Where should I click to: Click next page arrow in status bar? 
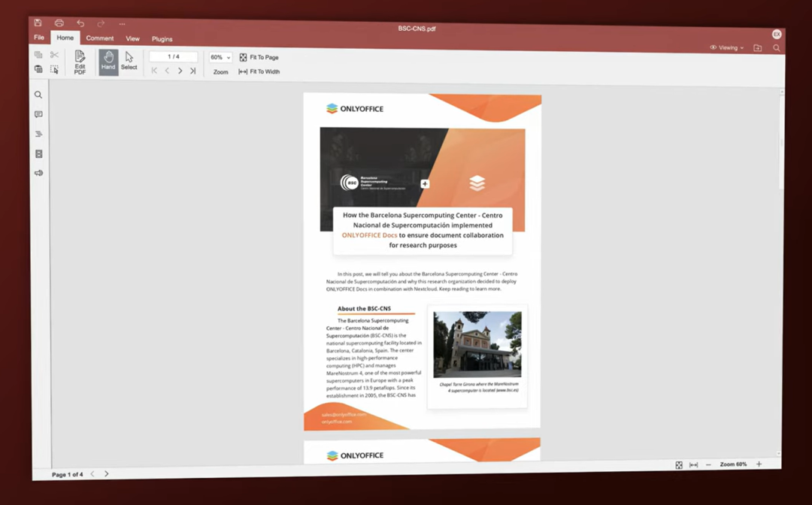[107, 473]
